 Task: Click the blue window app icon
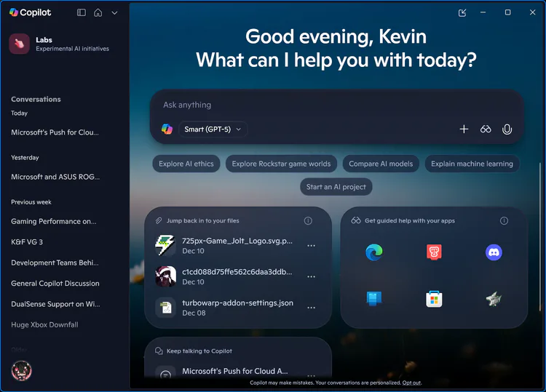374,299
